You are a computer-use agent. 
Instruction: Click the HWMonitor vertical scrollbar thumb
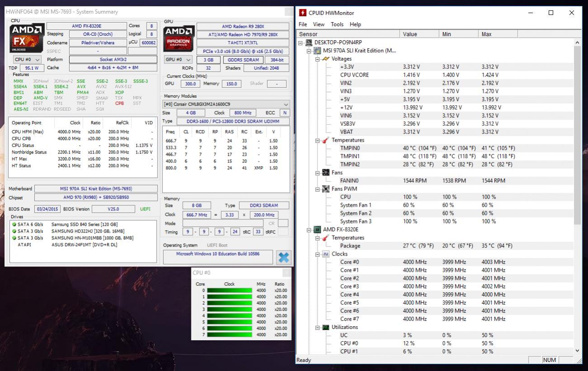coord(577,134)
